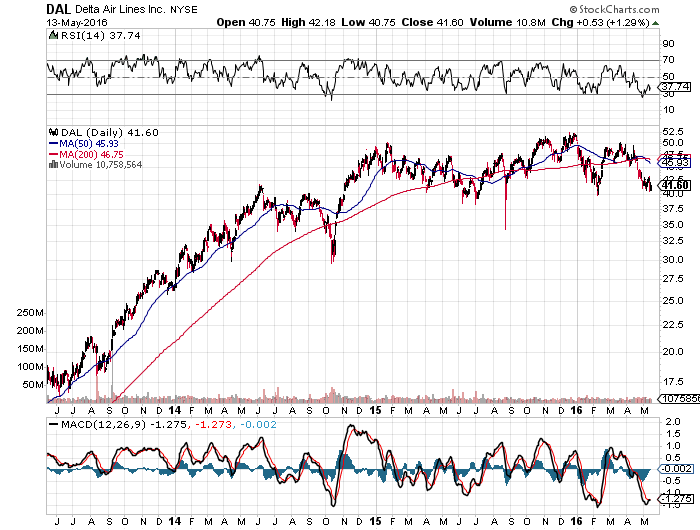
Task: Click the candlestick icon beside DAL (Daily)
Action: pyautogui.click(x=53, y=132)
